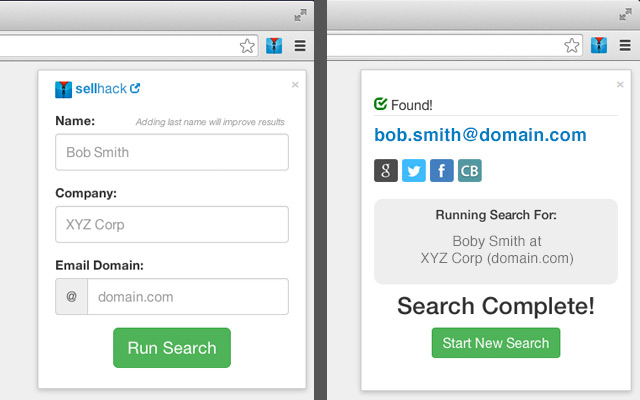Click Start New Search button

point(496,343)
